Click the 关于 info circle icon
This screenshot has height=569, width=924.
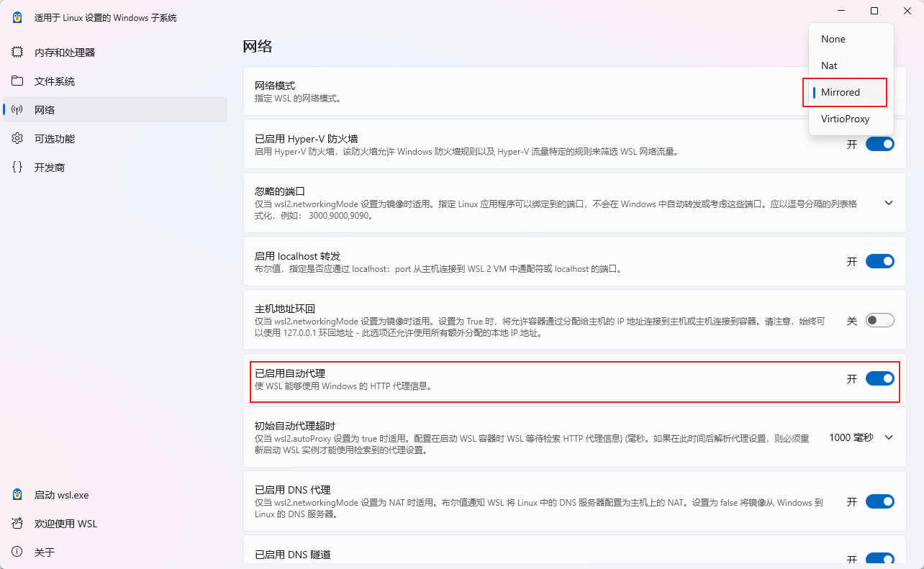pos(17,552)
